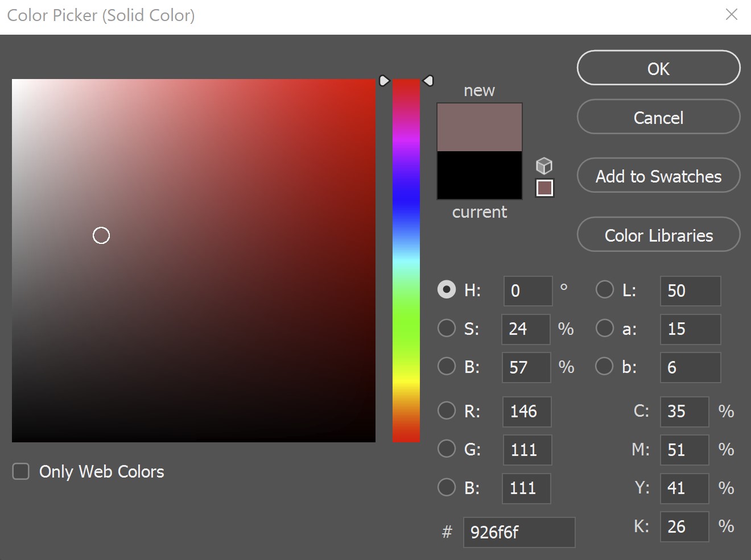The height and width of the screenshot is (560, 751).
Task: Select the H radio button for hue
Action: [x=447, y=289]
